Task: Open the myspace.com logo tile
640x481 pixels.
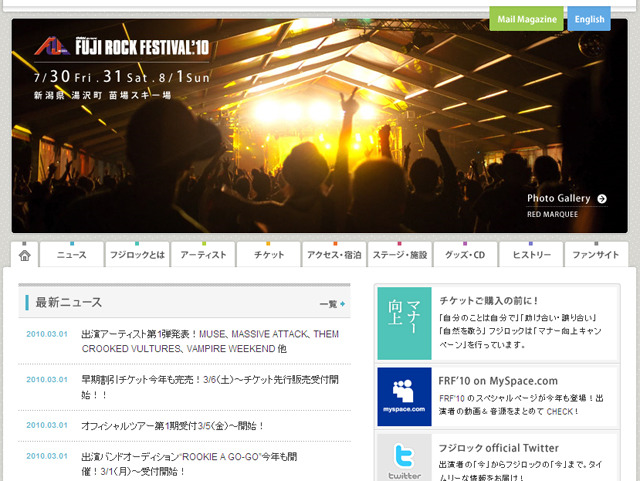Action: tap(404, 397)
